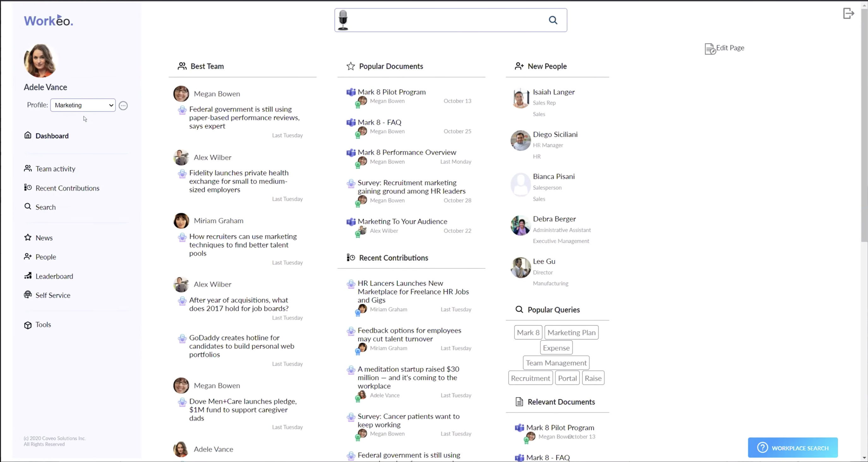Click the Workeo logo
This screenshot has height=462, width=868.
48,21
